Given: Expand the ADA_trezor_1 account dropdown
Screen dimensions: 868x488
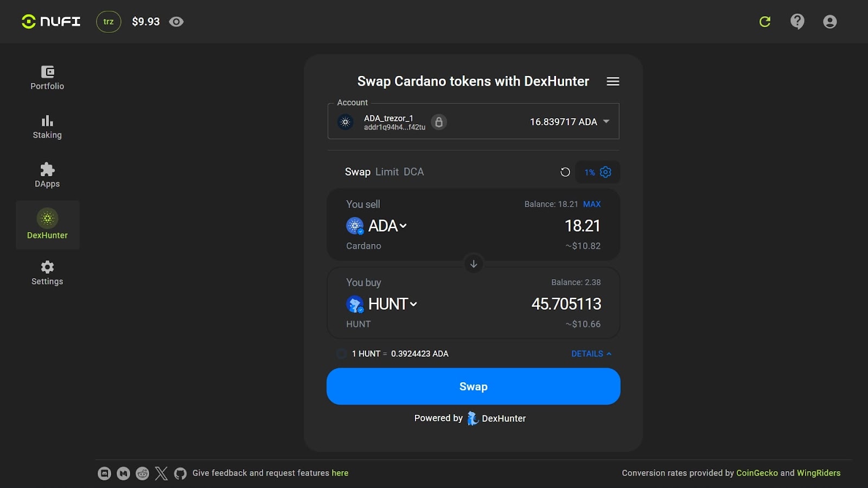Looking at the screenshot, I should click(473, 121).
